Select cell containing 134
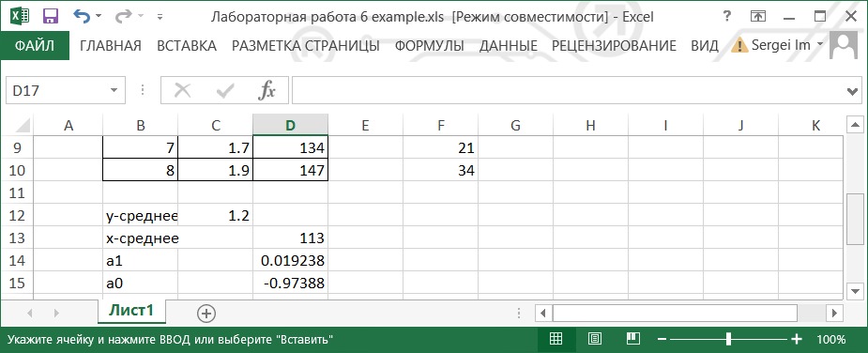The image size is (868, 353). [291, 148]
